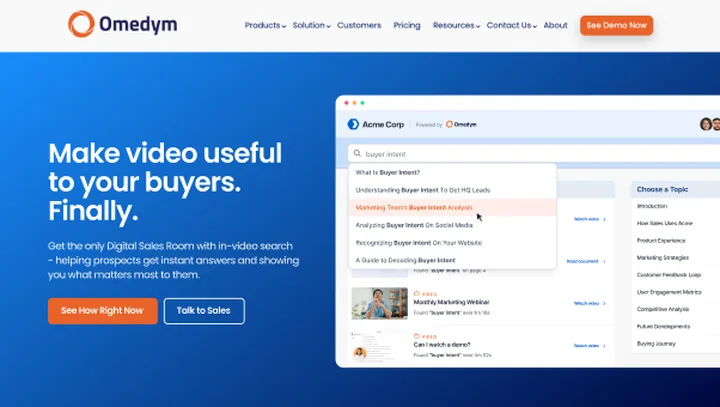Select 'Analyzing Buyer Intent On Social Media'
The image size is (720, 407).
coord(452,225)
